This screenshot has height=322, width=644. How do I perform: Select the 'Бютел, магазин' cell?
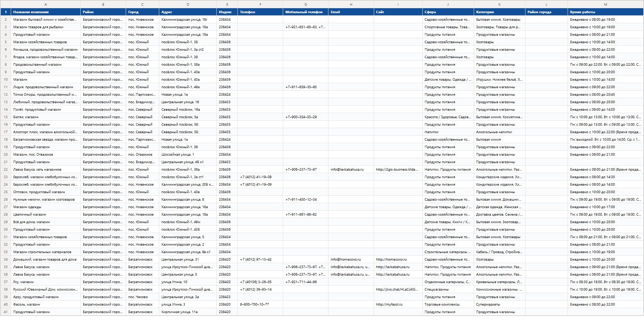46,117
